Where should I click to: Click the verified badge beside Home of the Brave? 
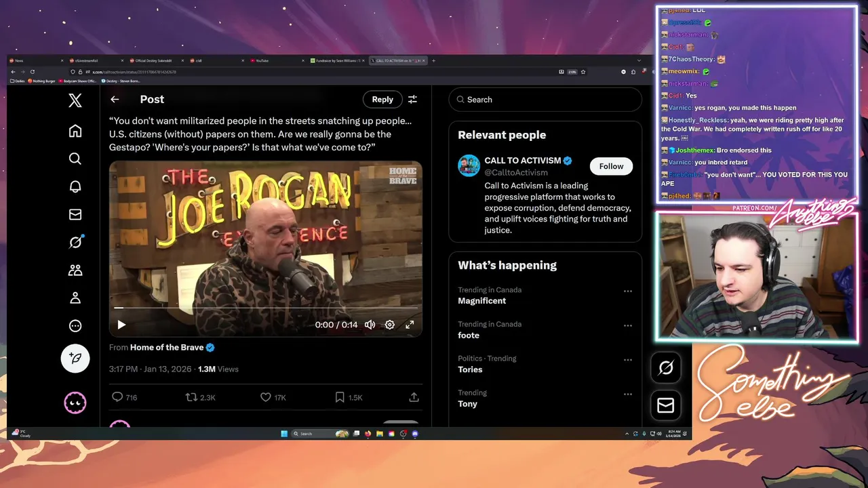click(x=210, y=347)
